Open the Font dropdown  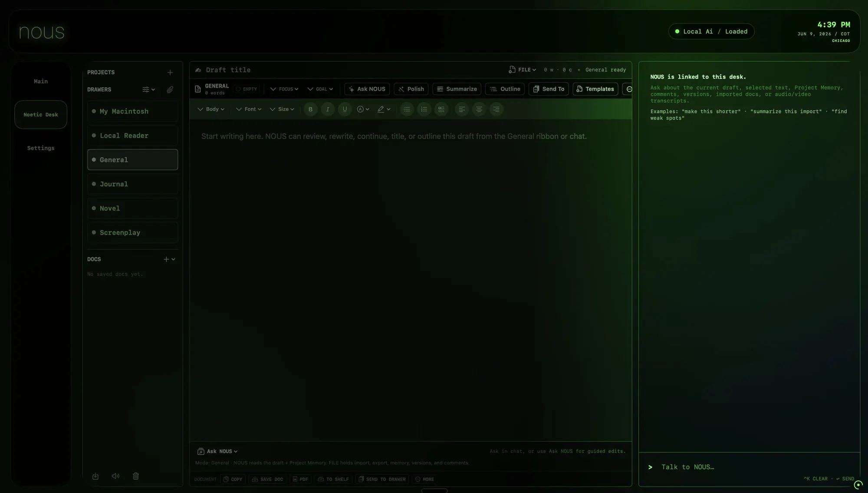click(249, 109)
